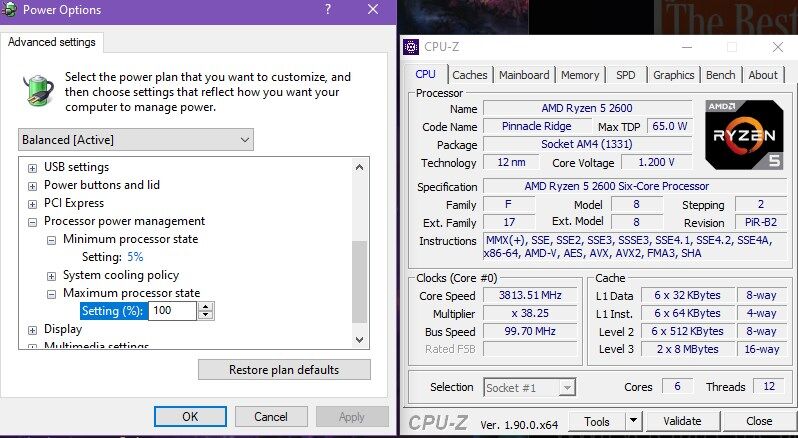Click the Cores value 6
798x438 pixels.
(x=677, y=386)
